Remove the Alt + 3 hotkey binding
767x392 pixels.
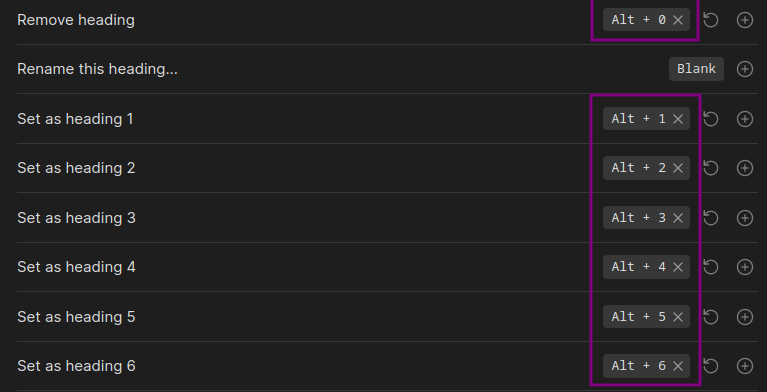pyautogui.click(x=677, y=218)
